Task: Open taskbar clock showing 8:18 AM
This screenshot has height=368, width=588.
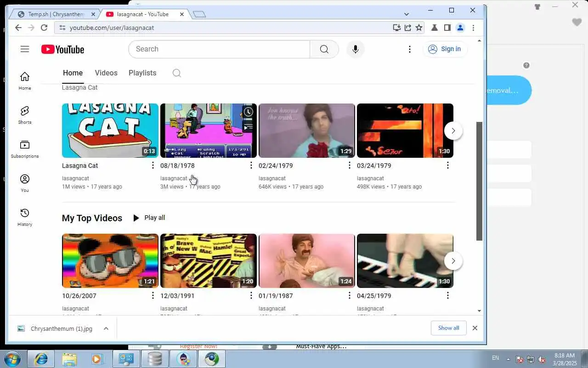Action: [565, 359]
